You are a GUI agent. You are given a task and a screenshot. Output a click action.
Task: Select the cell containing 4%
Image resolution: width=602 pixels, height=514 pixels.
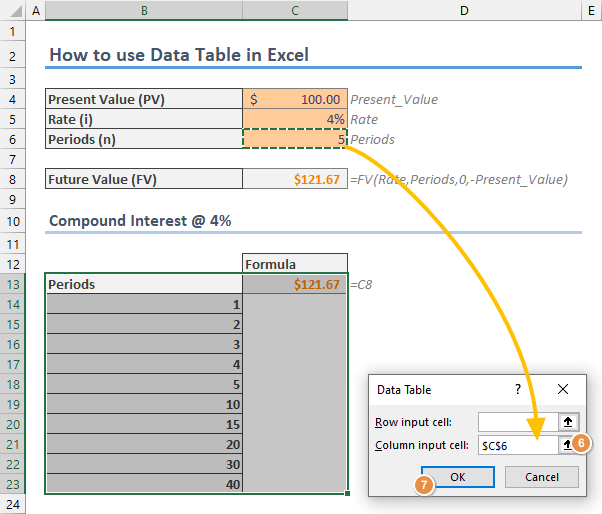pyautogui.click(x=295, y=119)
